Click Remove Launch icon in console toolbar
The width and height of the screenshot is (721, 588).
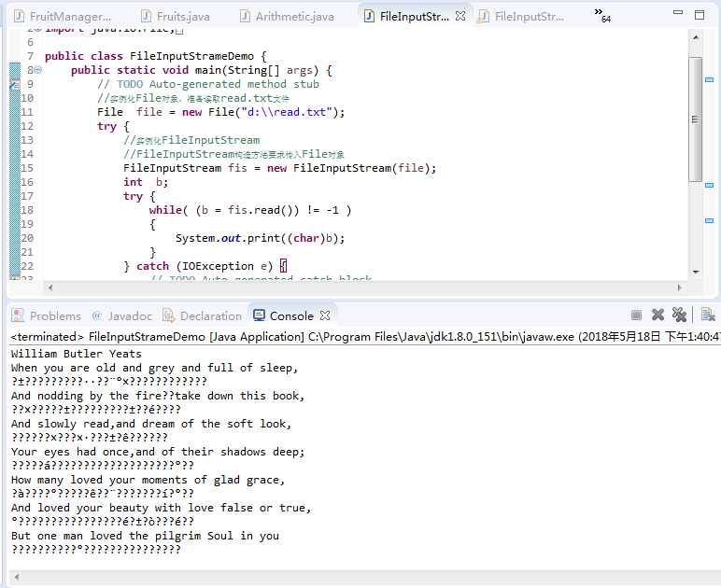click(658, 315)
